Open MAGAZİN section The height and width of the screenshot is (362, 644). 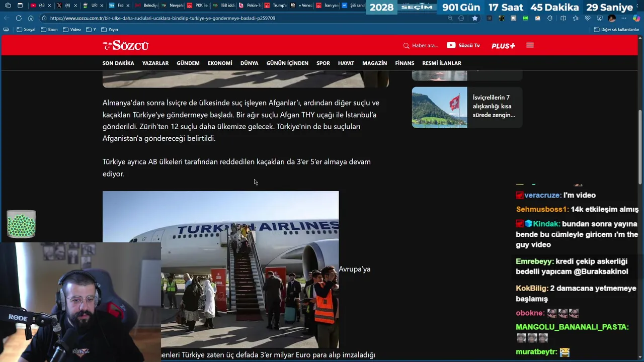click(x=374, y=63)
